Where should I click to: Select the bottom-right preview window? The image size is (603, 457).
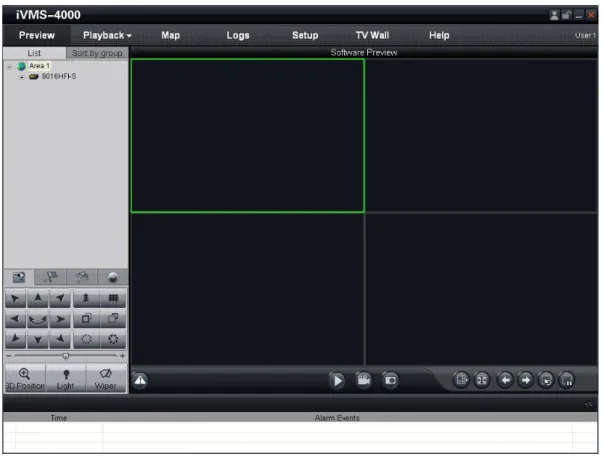[x=481, y=289]
